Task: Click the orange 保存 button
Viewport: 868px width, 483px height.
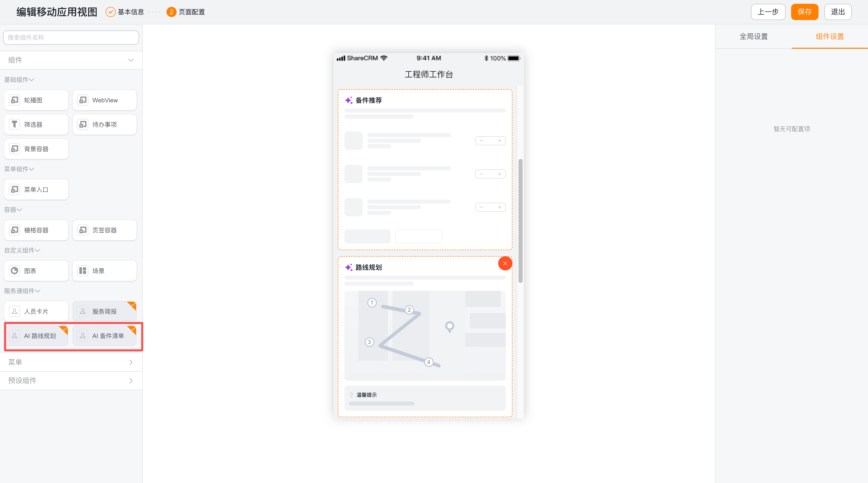Action: tap(804, 12)
